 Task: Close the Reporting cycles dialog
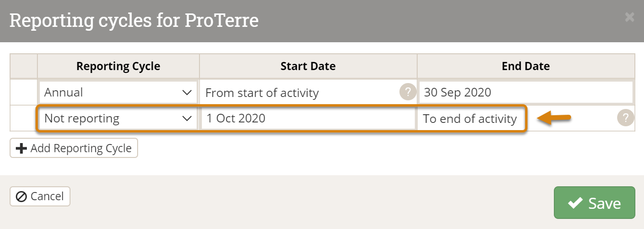(x=629, y=18)
